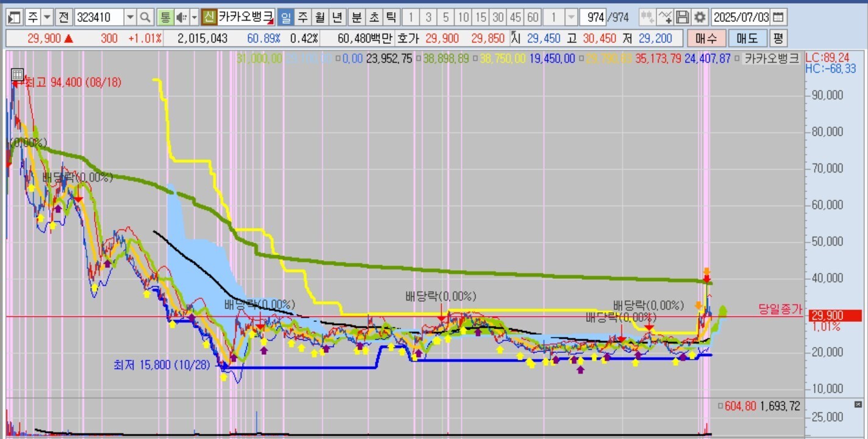Open the chart settings gear icon
The height and width of the screenshot is (439, 868).
point(700,17)
